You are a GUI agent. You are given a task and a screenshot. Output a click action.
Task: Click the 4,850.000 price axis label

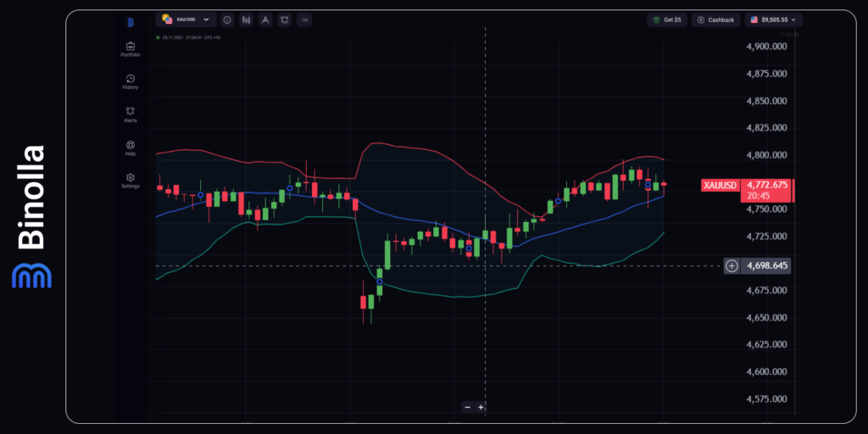pos(766,101)
